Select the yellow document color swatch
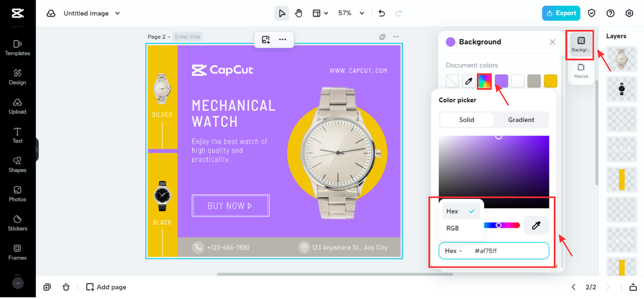The height and width of the screenshot is (299, 644). pos(550,81)
